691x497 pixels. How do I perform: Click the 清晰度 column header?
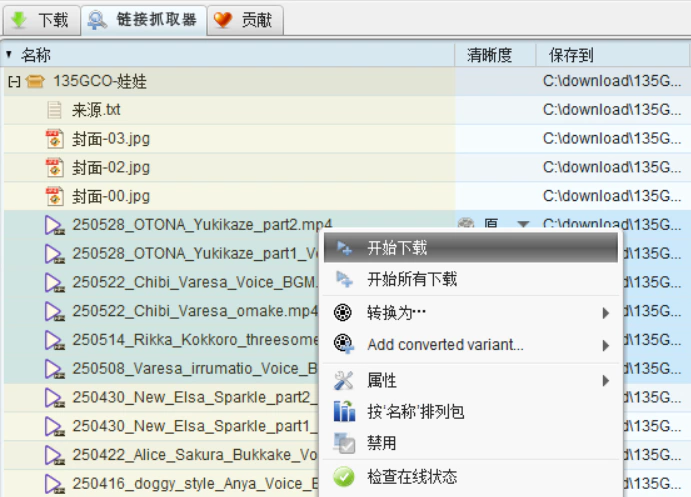489,55
